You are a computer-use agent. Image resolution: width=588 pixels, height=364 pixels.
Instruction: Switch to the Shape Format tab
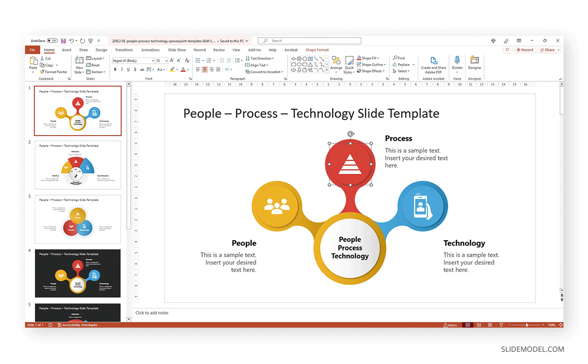tap(317, 49)
